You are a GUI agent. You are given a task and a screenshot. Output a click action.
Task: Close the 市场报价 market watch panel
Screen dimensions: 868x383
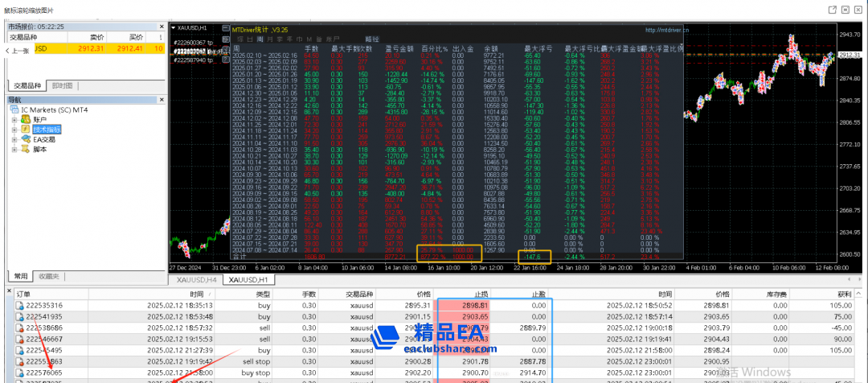click(161, 27)
